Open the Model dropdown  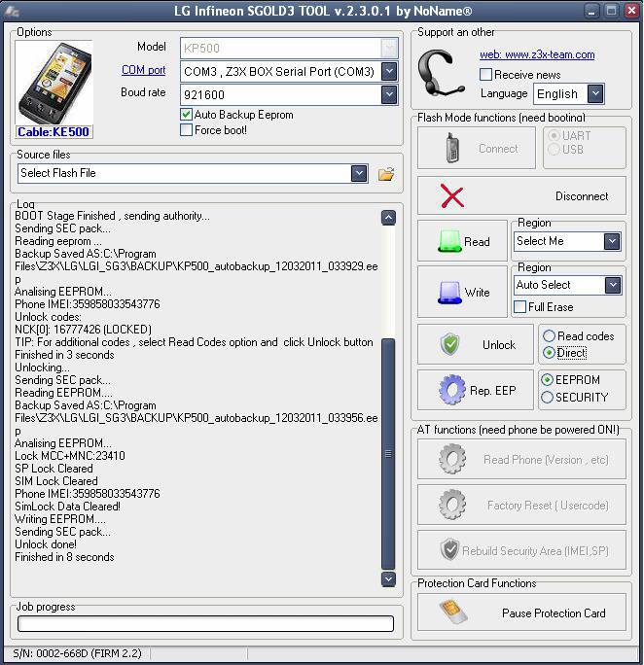coord(389,48)
